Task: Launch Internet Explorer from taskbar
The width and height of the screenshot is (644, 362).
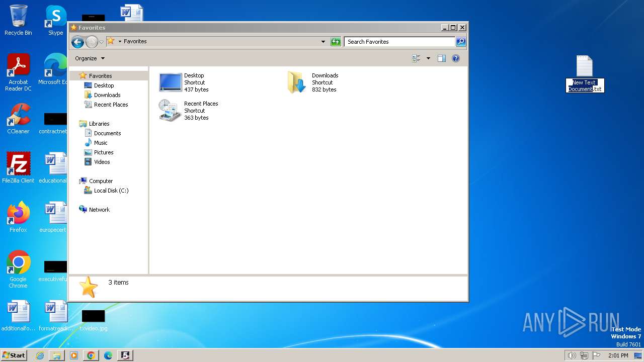Action: coord(40,355)
